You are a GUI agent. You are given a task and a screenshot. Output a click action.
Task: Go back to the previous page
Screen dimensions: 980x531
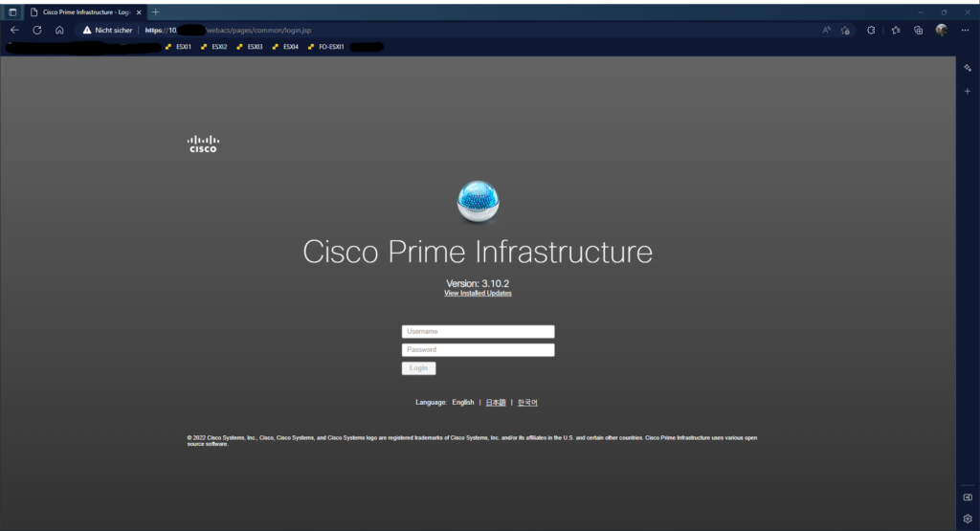pos(14,30)
